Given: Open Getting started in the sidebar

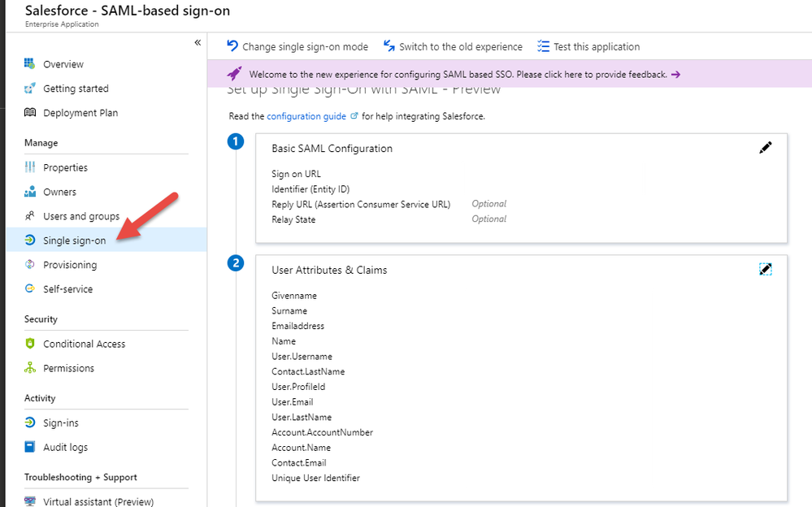Looking at the screenshot, I should point(76,89).
